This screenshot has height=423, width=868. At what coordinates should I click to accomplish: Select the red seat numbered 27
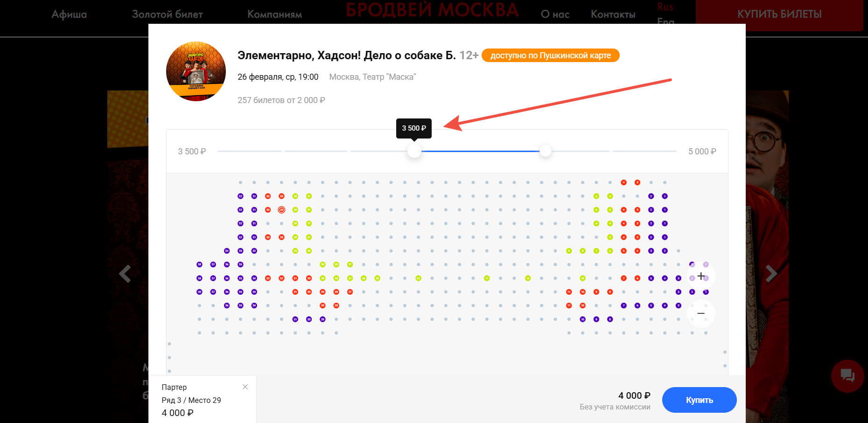click(350, 292)
